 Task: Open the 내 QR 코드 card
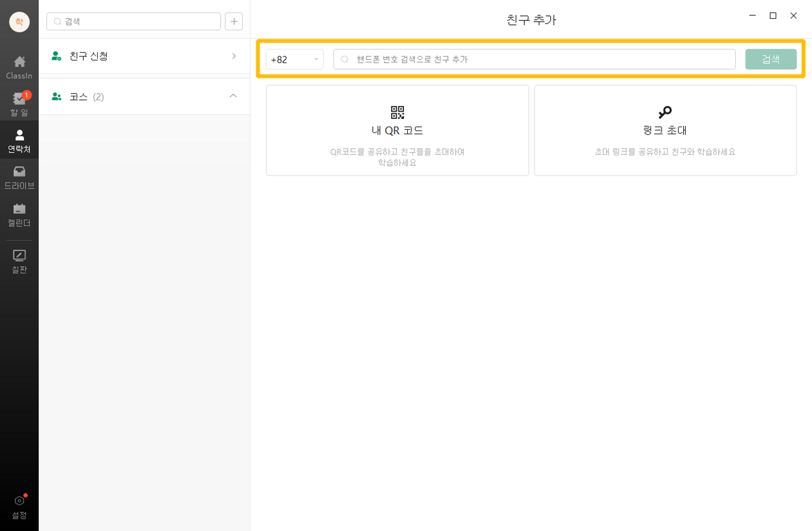click(x=397, y=130)
